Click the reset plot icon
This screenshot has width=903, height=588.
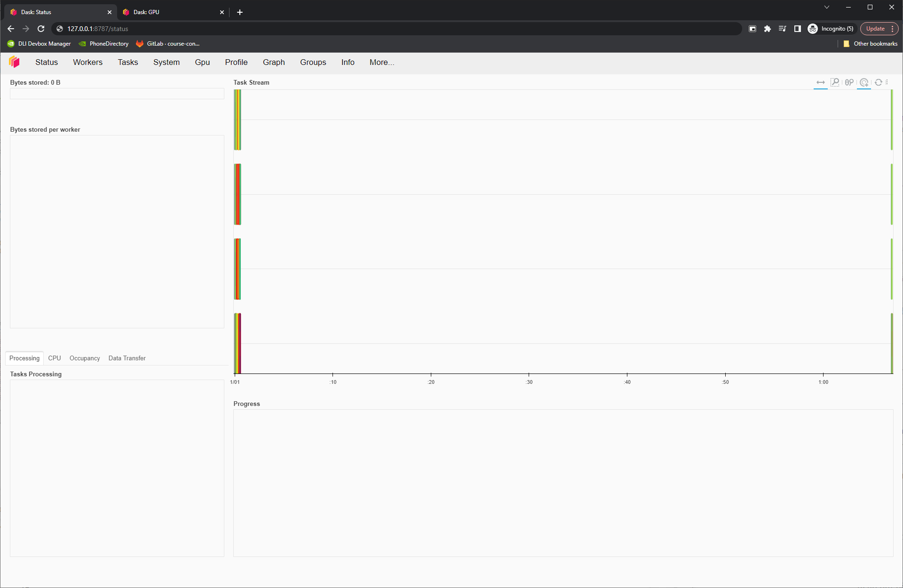click(878, 82)
